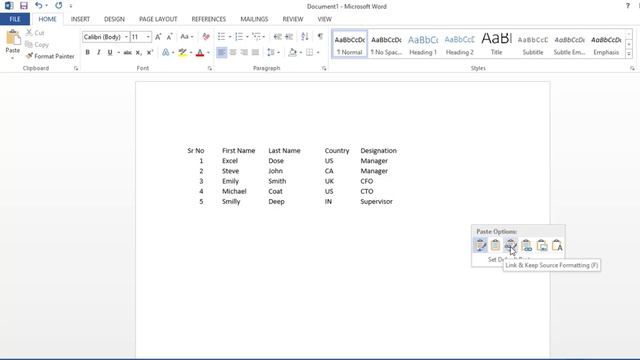Viewport: 640px width, 360px height.
Task: Apply Text Effects to selection
Action: pos(165,52)
